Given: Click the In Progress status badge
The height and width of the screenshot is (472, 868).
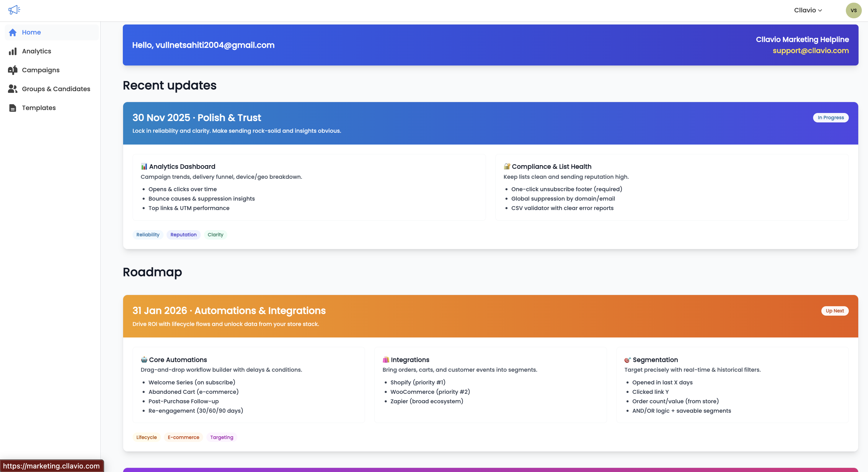Looking at the screenshot, I should (x=831, y=117).
